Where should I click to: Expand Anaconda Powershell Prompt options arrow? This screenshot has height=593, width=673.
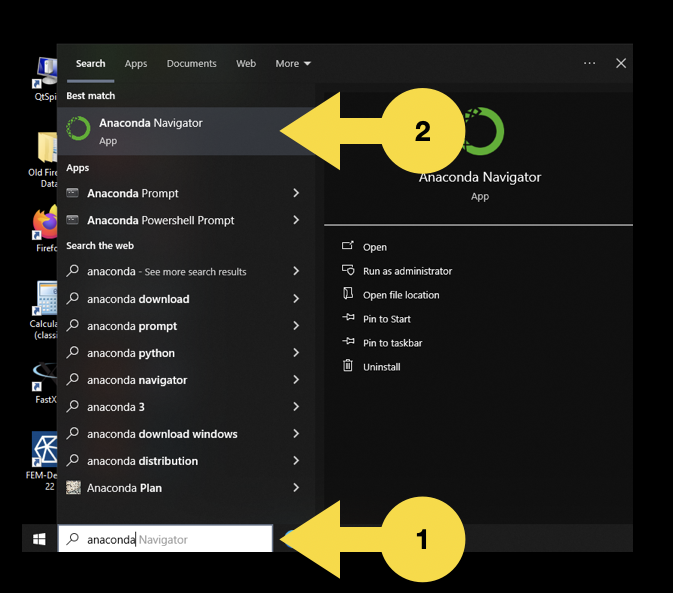tap(296, 220)
